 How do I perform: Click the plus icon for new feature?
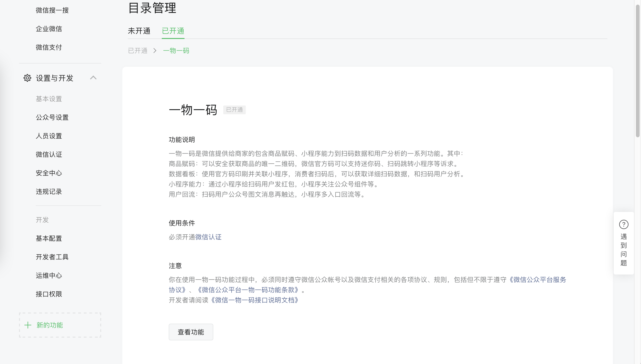tap(28, 325)
